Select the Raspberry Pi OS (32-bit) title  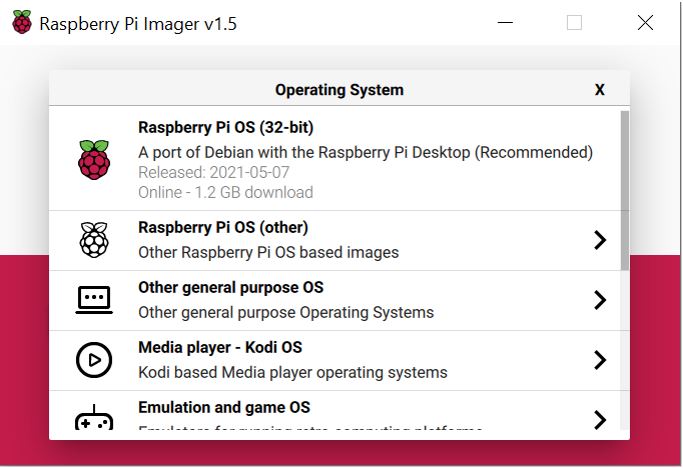pyautogui.click(x=226, y=128)
